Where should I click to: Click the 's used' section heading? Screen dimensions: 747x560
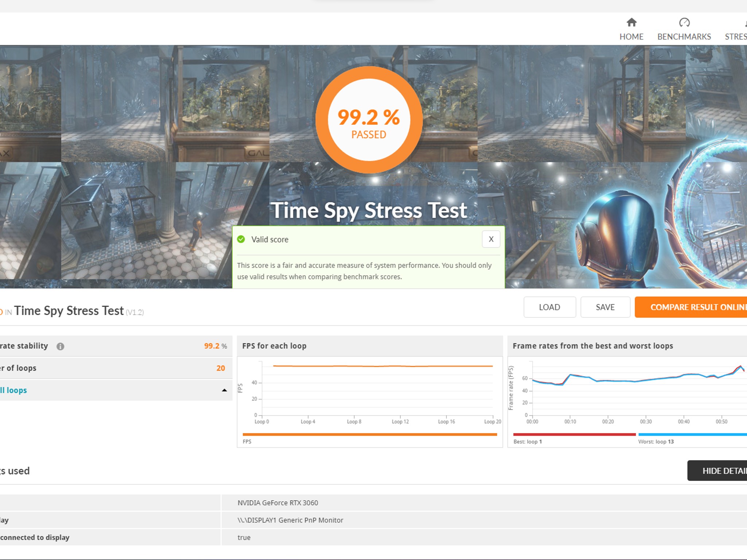(15, 471)
